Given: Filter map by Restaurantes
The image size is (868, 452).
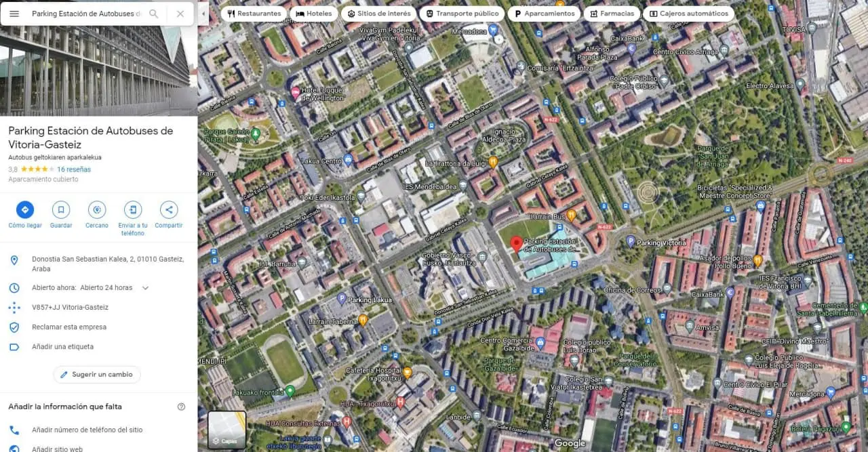Looking at the screenshot, I should pyautogui.click(x=254, y=14).
